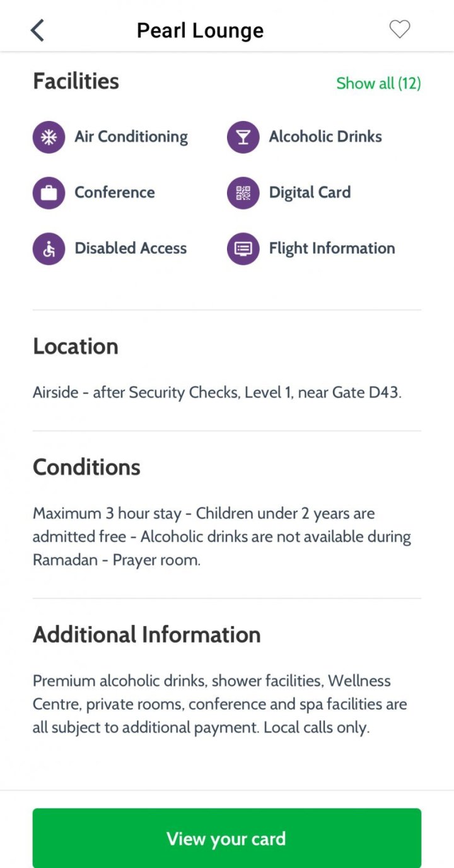Viewport: 454px width, 868px height.
Task: Toggle the favorite heart for Pearl Lounge
Action: point(399,29)
